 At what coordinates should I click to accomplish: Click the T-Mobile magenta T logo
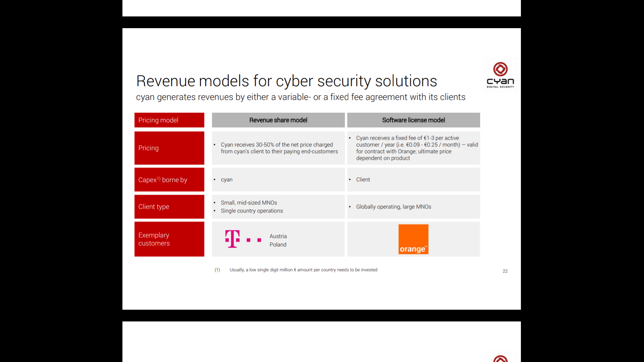tap(232, 239)
